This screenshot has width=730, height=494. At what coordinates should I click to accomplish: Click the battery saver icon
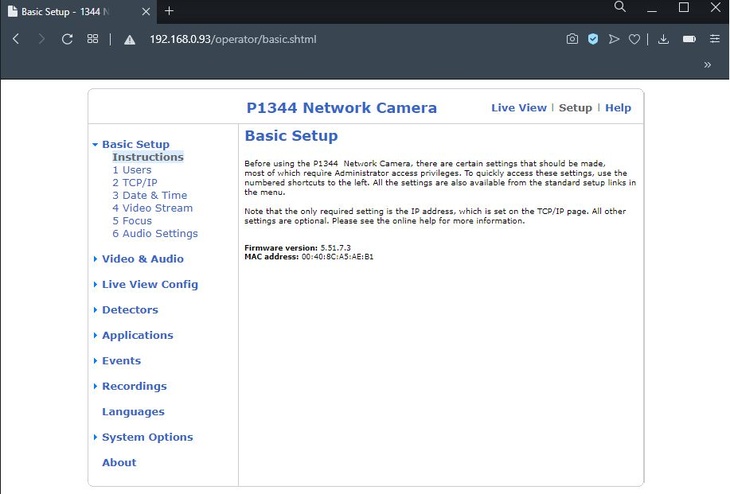[x=689, y=39]
